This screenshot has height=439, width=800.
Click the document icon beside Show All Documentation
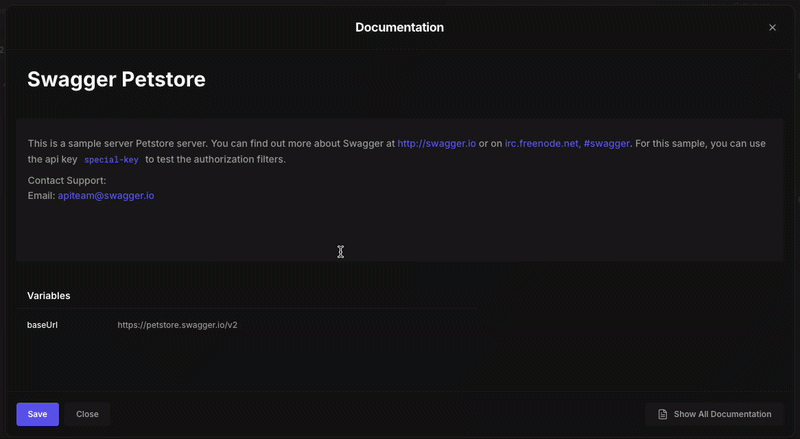point(662,414)
